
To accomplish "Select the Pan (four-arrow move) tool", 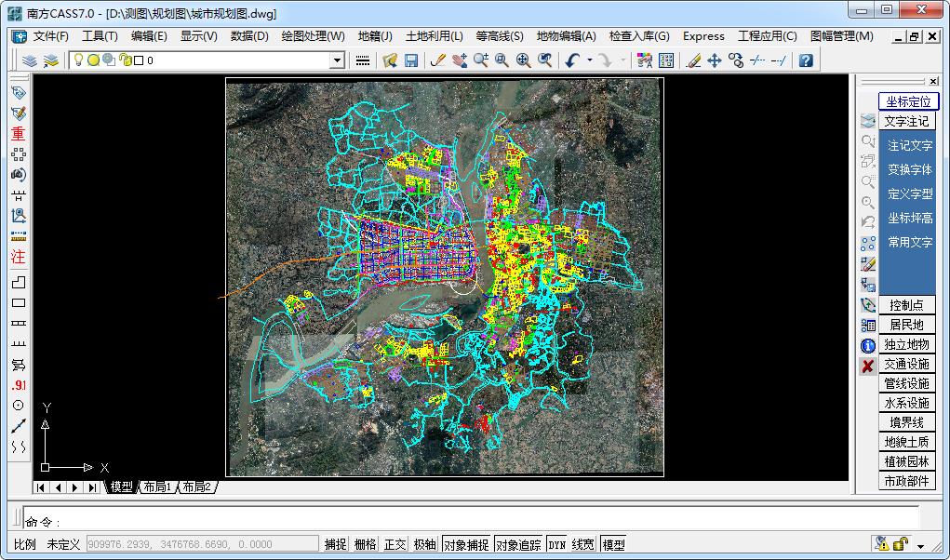I will pyautogui.click(x=715, y=60).
